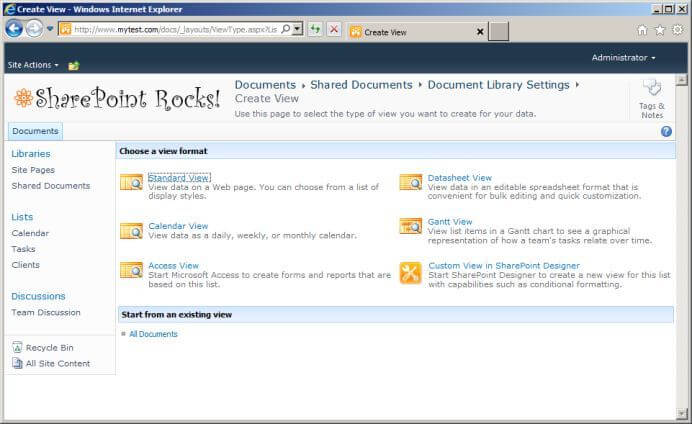The height and width of the screenshot is (424, 692).
Task: Open the Administrator user menu
Action: 623,58
